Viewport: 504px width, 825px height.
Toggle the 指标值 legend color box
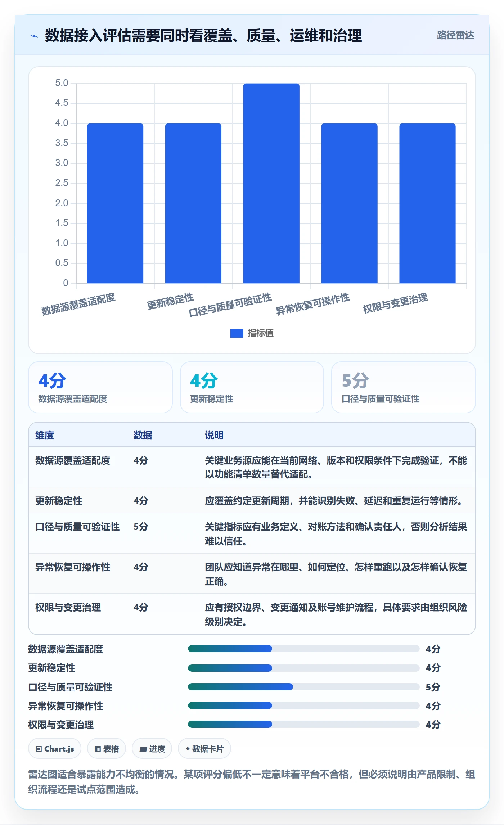coord(237,333)
